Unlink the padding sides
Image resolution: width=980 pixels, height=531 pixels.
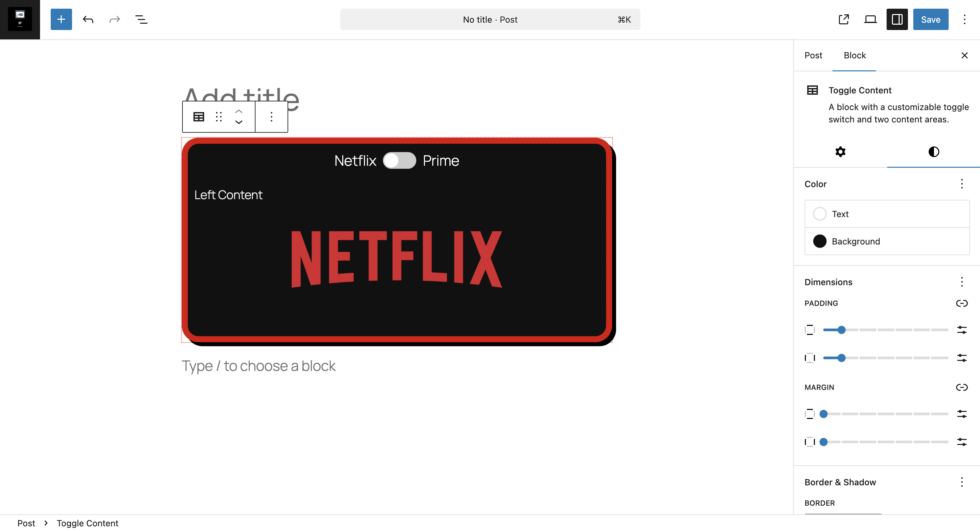click(x=962, y=303)
